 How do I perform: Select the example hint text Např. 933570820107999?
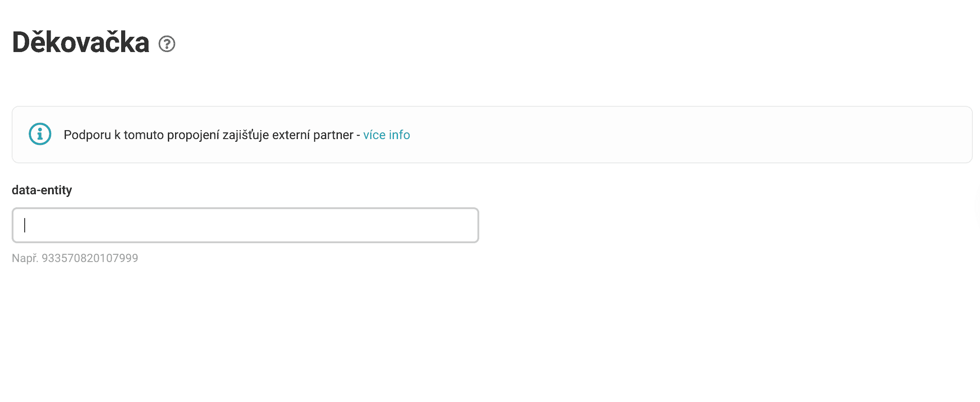(x=75, y=258)
